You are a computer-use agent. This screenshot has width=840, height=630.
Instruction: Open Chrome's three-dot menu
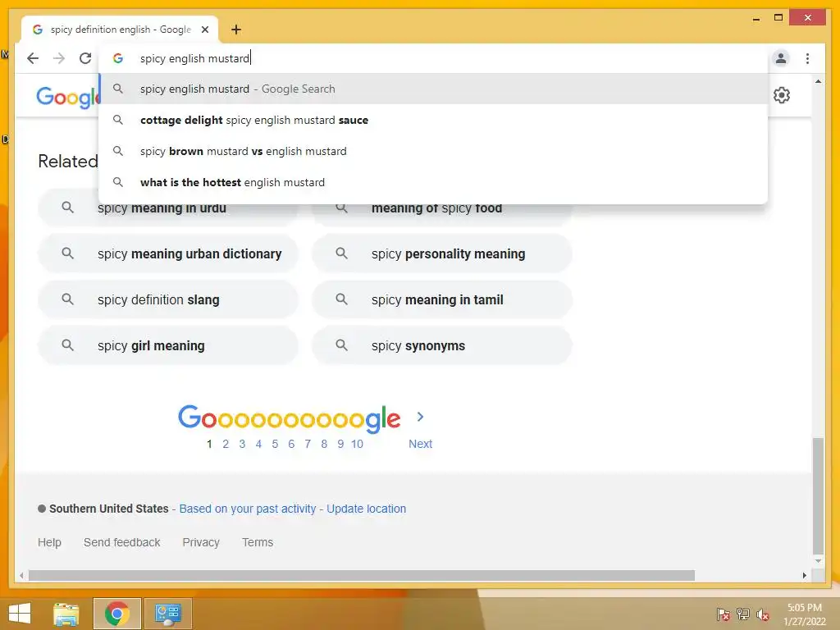click(807, 58)
